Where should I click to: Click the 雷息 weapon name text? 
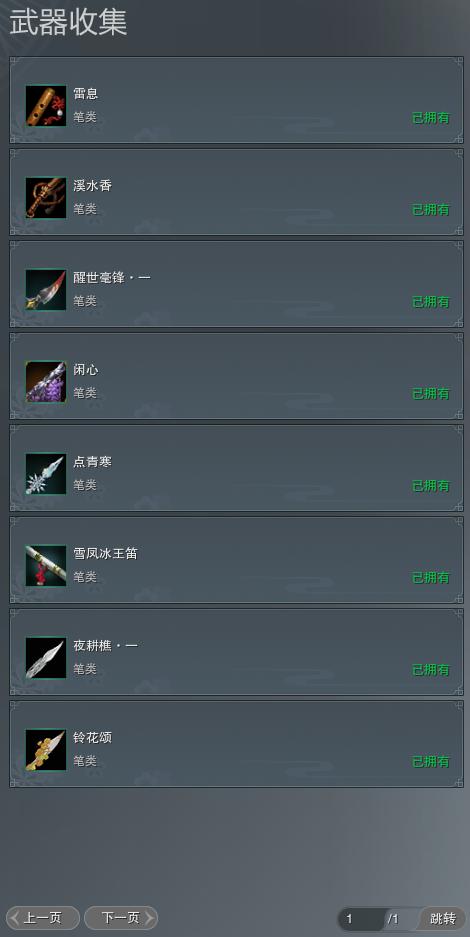86,94
